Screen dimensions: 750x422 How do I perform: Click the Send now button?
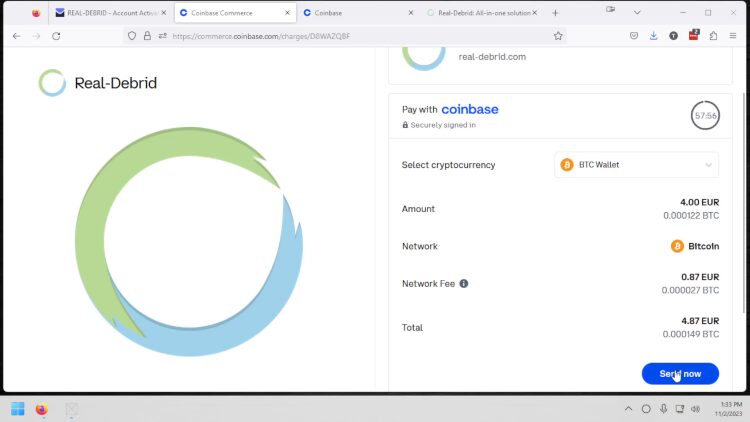pyautogui.click(x=680, y=373)
